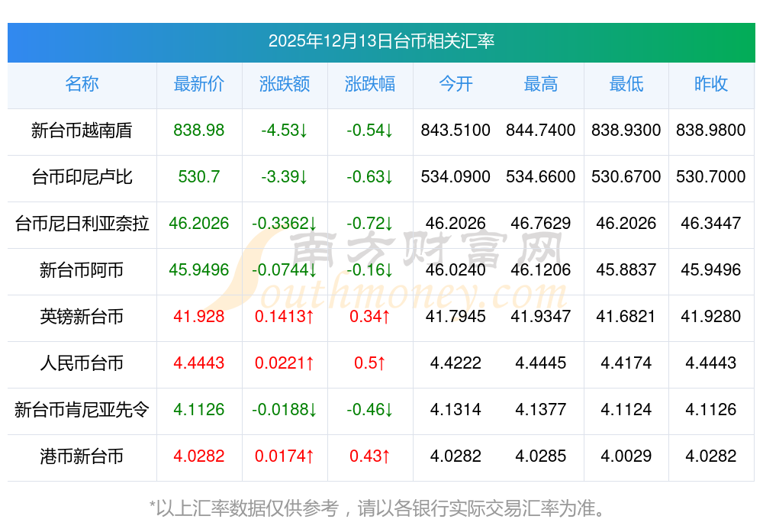Click high value 844.7400
Image resolution: width=763 pixels, height=532 pixels.
(541, 131)
